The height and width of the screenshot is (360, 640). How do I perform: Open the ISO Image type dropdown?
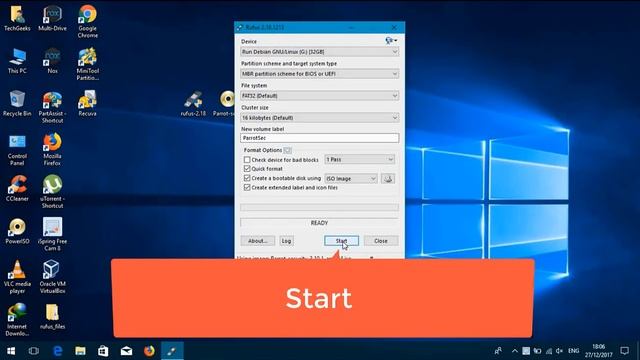(351, 178)
